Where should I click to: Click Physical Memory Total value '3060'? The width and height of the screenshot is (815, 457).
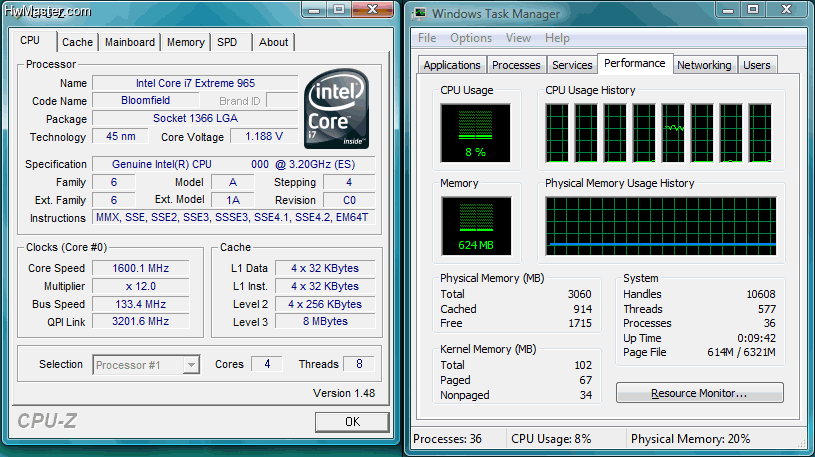[x=580, y=294]
